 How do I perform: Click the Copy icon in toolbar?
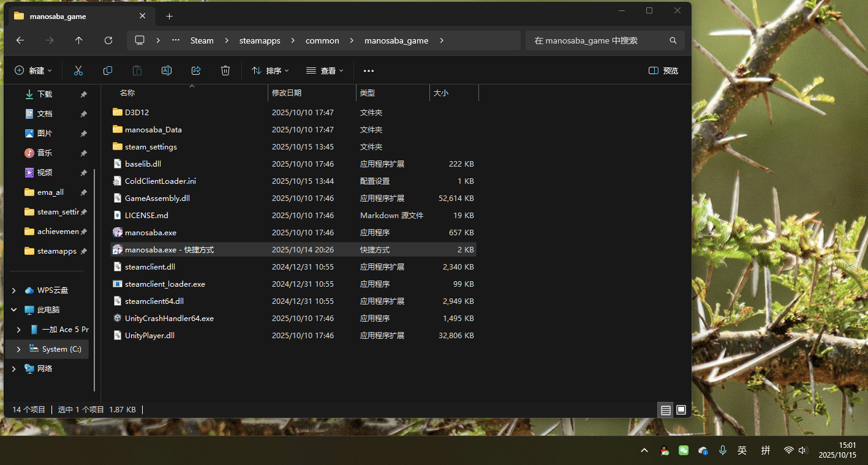[108, 70]
